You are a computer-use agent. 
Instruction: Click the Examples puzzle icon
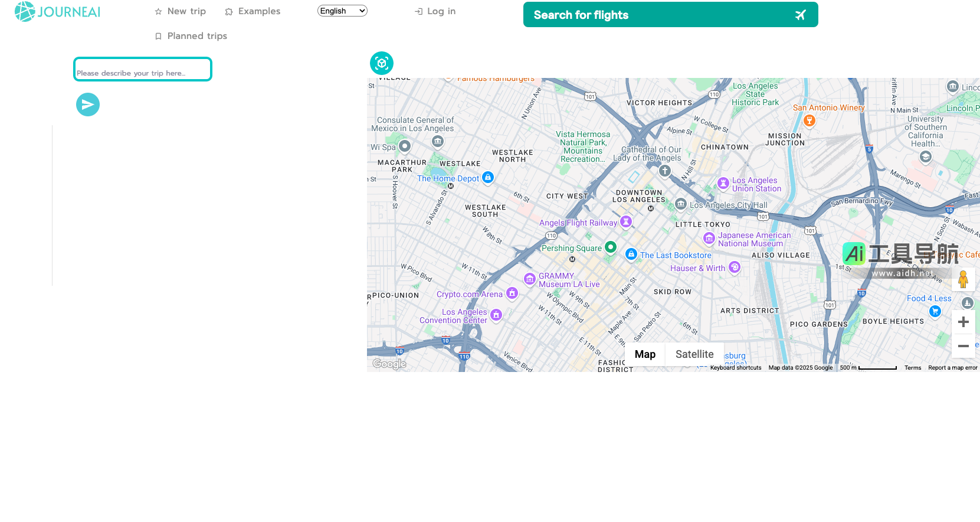229,12
